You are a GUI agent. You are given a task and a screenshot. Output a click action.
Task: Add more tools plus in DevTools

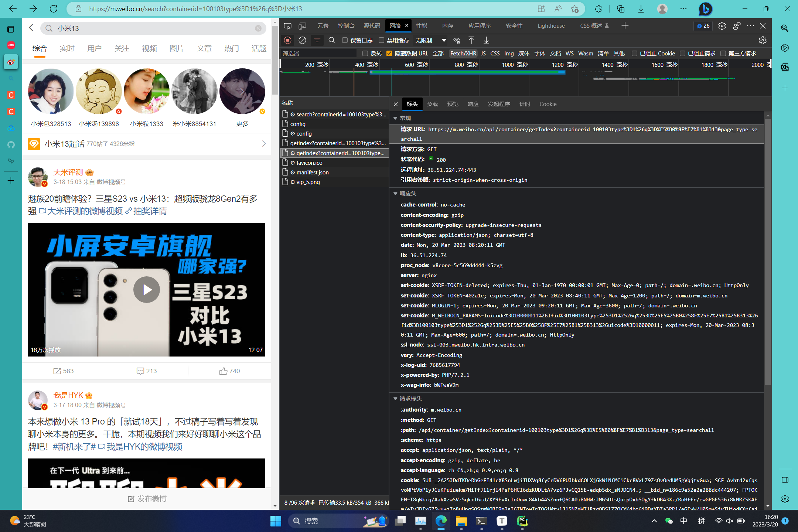pos(625,25)
